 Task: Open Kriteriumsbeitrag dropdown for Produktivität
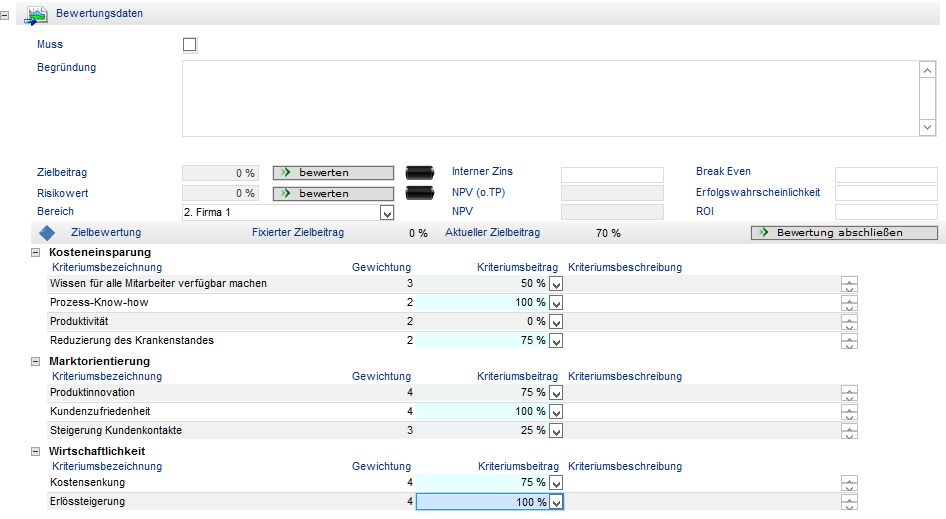(x=556, y=322)
